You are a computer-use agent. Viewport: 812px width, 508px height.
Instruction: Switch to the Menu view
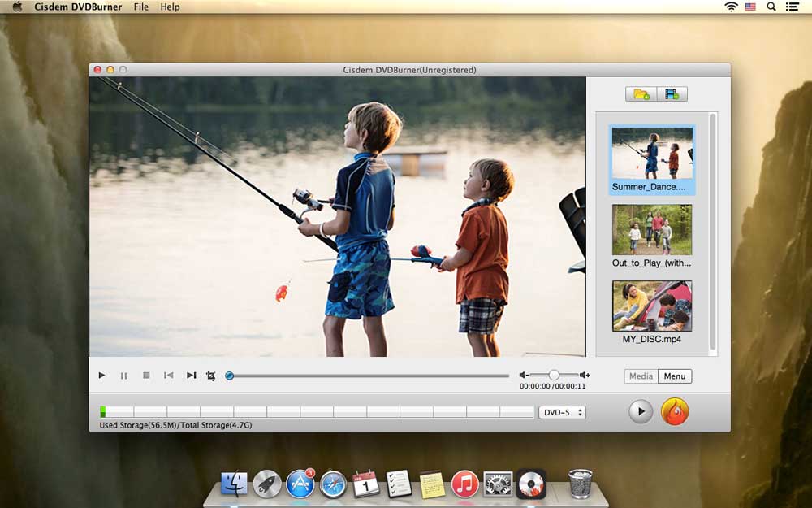675,376
